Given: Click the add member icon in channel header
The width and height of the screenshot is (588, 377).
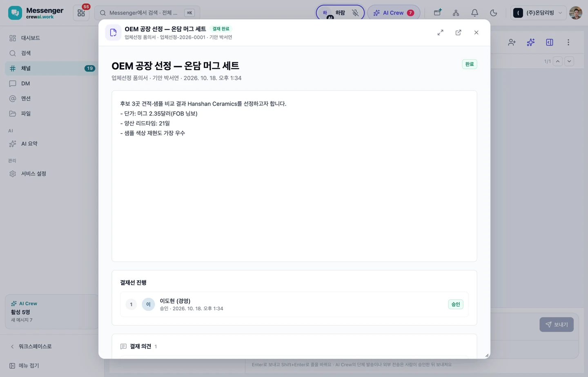Looking at the screenshot, I should pos(512,42).
